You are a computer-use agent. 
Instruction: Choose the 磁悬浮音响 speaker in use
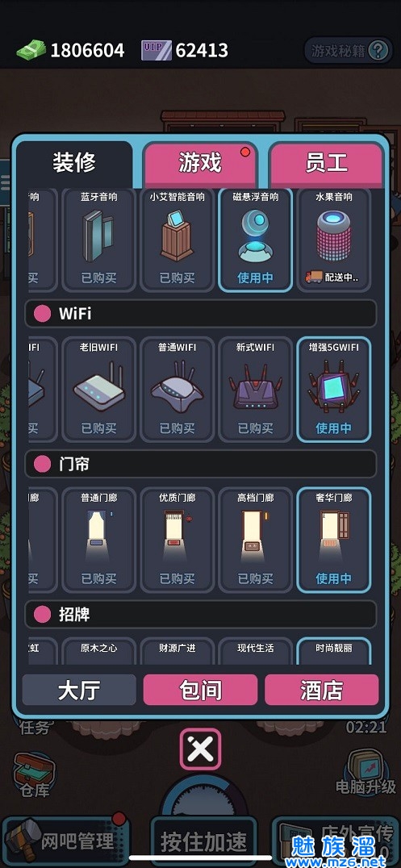point(255,240)
